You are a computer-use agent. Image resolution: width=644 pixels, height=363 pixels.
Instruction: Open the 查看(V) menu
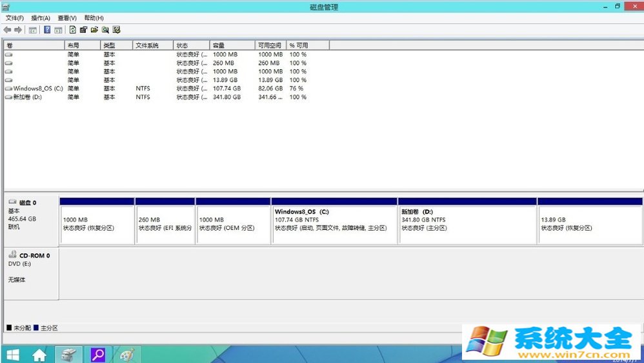tap(67, 18)
